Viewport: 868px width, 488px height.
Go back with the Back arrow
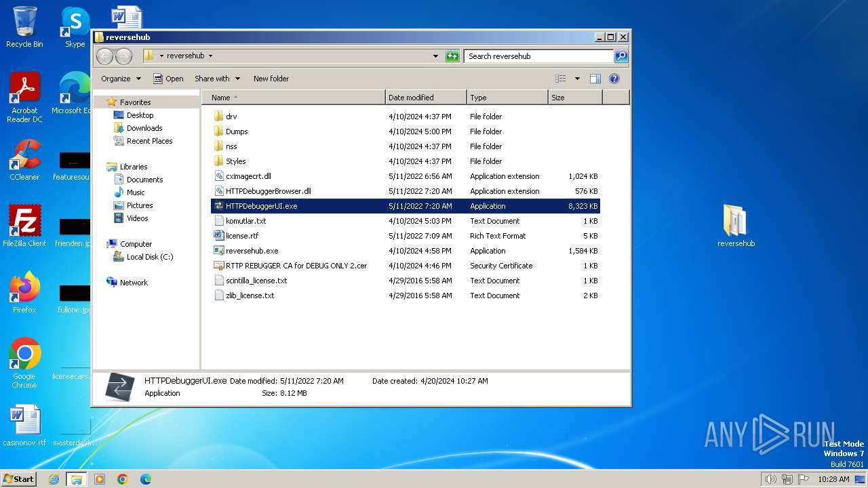tap(105, 56)
